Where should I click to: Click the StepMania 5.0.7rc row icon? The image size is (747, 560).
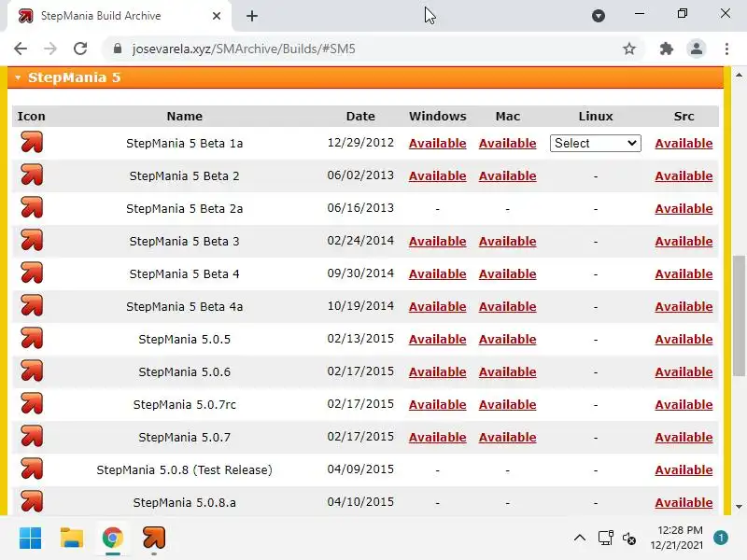[x=32, y=403]
